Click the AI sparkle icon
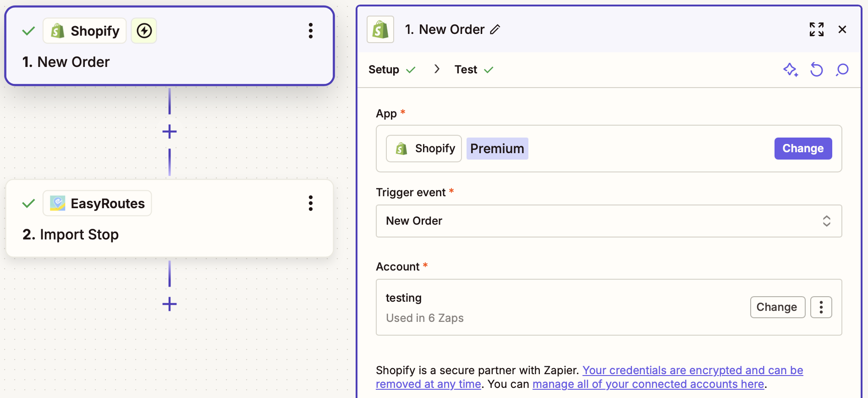868x398 pixels. point(791,70)
